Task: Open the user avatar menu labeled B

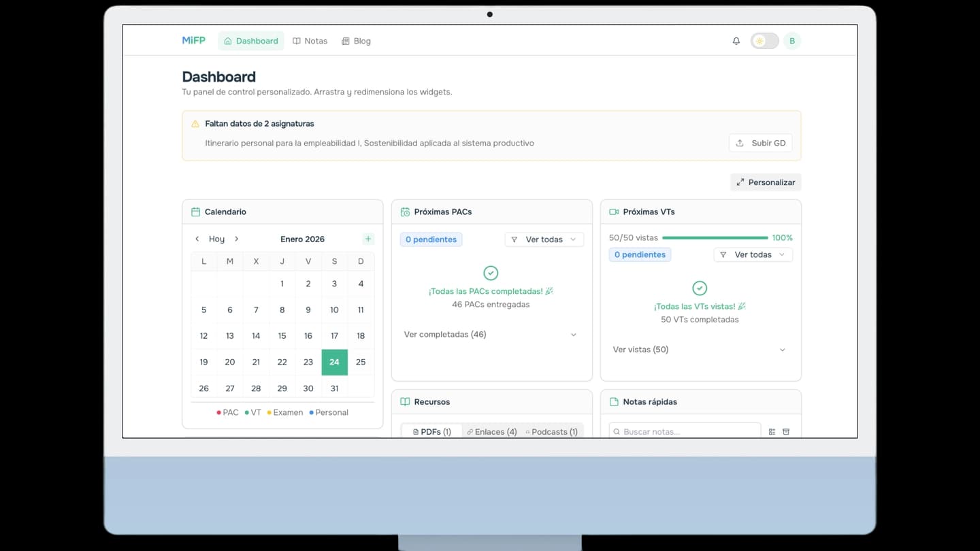Action: (x=791, y=41)
